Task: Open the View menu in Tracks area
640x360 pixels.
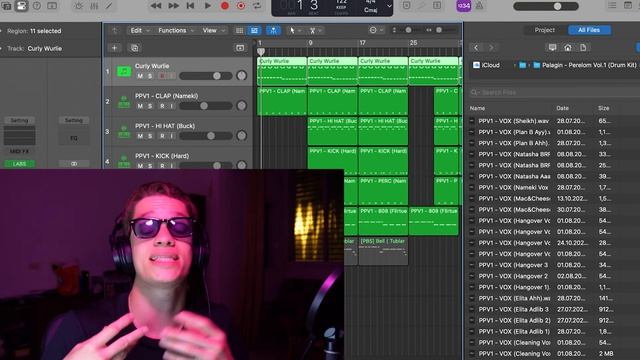Action: click(213, 31)
